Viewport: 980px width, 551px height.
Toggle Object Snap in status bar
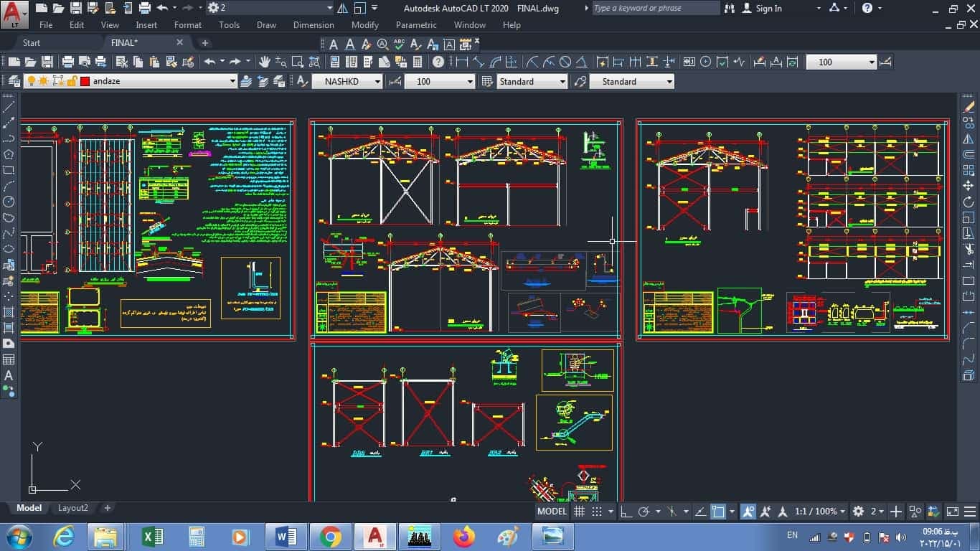click(718, 512)
